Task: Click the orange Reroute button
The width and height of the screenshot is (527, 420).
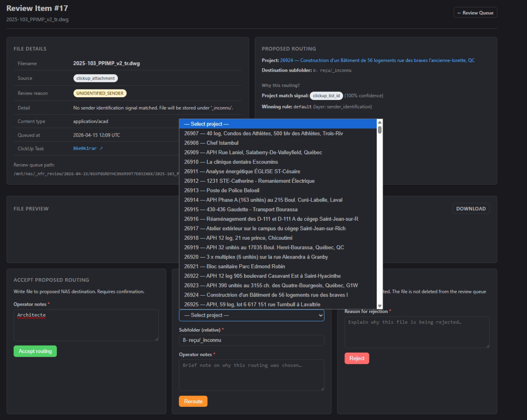Action: 193,401
